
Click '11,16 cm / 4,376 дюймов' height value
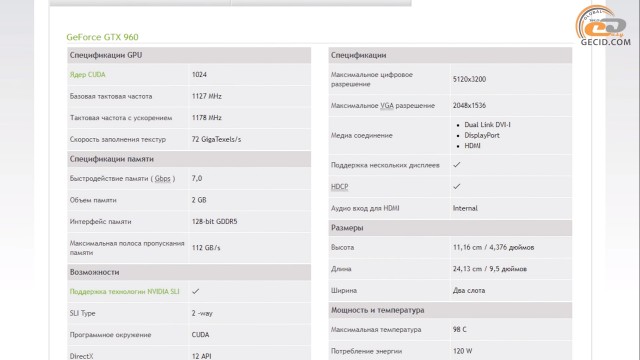pyautogui.click(x=493, y=247)
